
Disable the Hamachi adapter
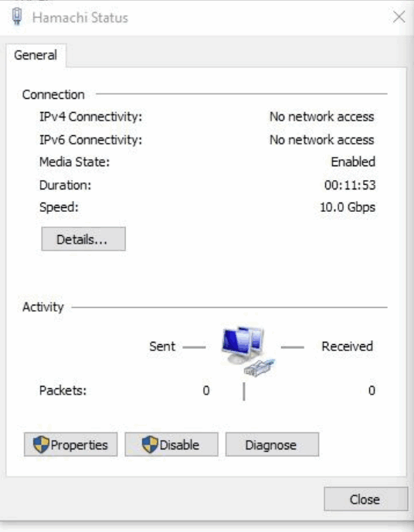click(x=171, y=445)
